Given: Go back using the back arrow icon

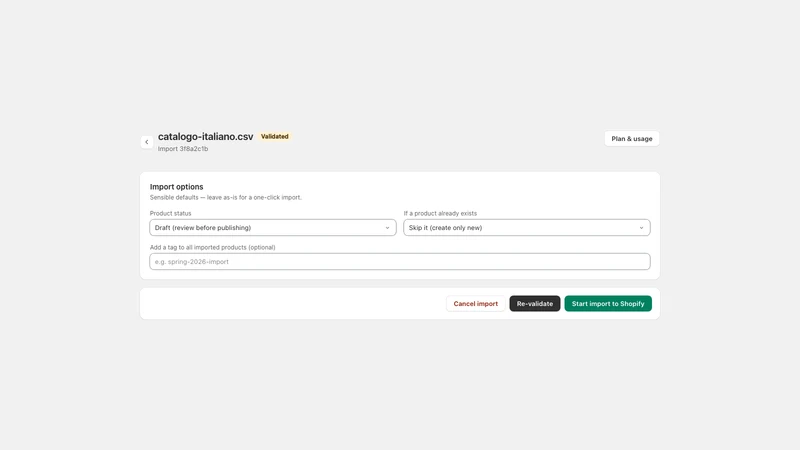Looking at the screenshot, I should point(147,142).
